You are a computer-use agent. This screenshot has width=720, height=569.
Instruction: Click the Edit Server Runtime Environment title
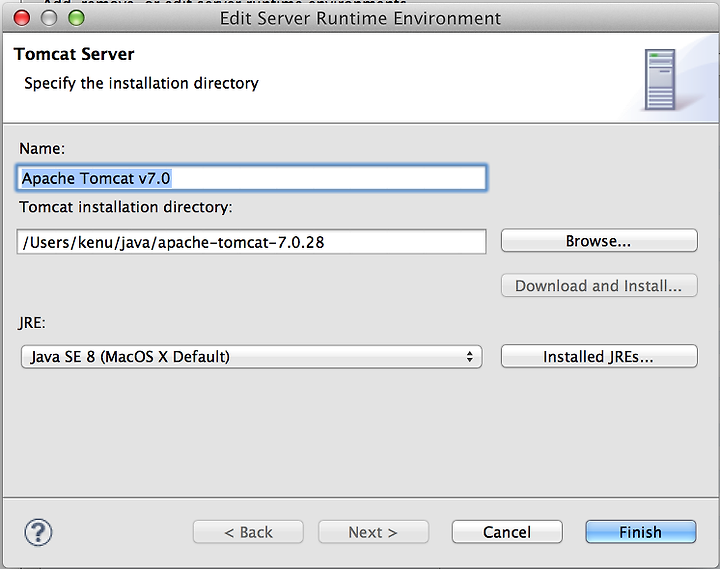coord(360,18)
